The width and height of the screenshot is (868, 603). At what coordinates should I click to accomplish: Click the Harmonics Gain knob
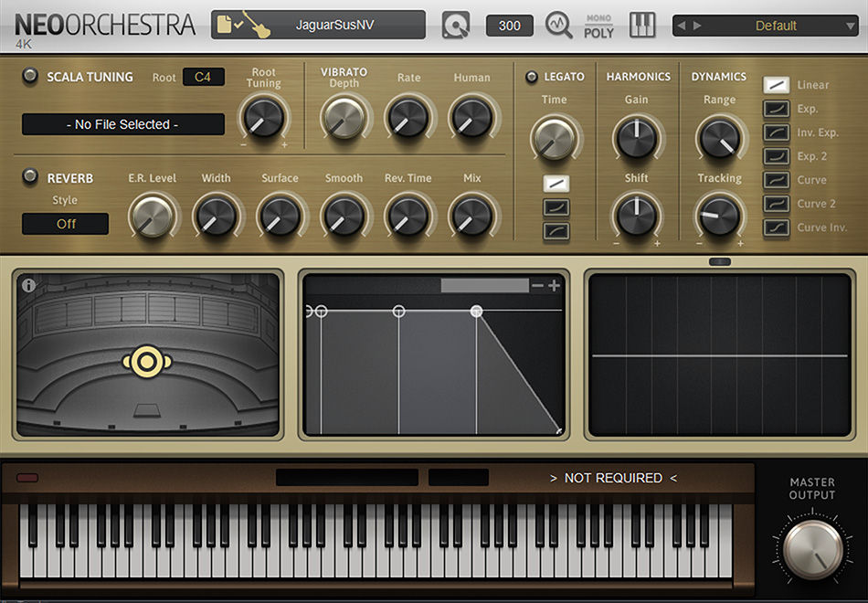click(637, 137)
